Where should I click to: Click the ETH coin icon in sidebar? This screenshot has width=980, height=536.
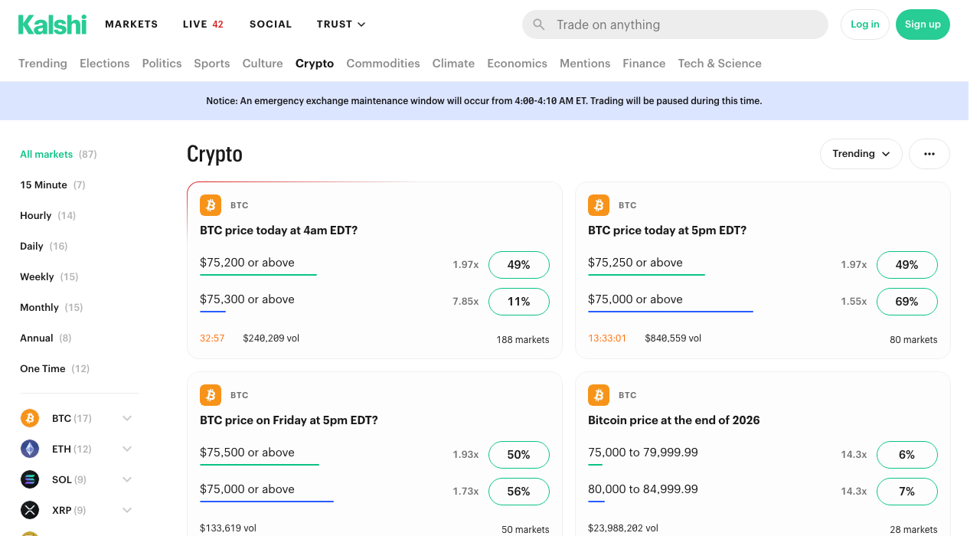click(30, 449)
